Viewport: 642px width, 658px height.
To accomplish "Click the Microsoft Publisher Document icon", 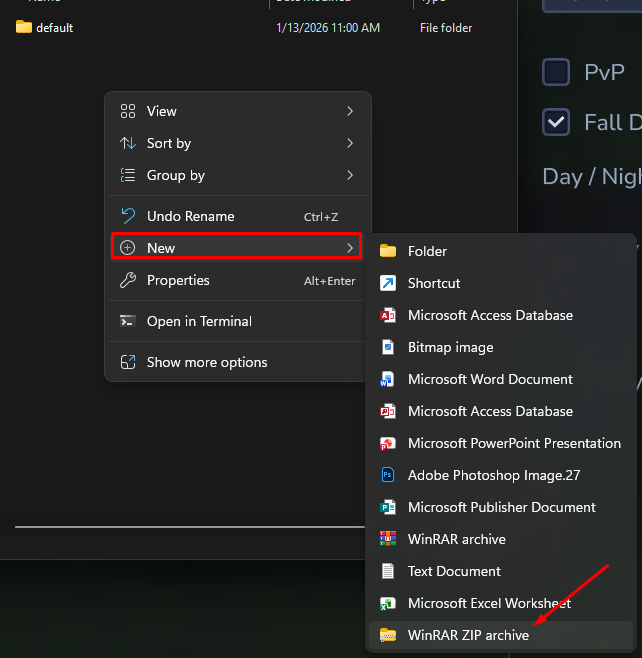I will click(x=388, y=507).
